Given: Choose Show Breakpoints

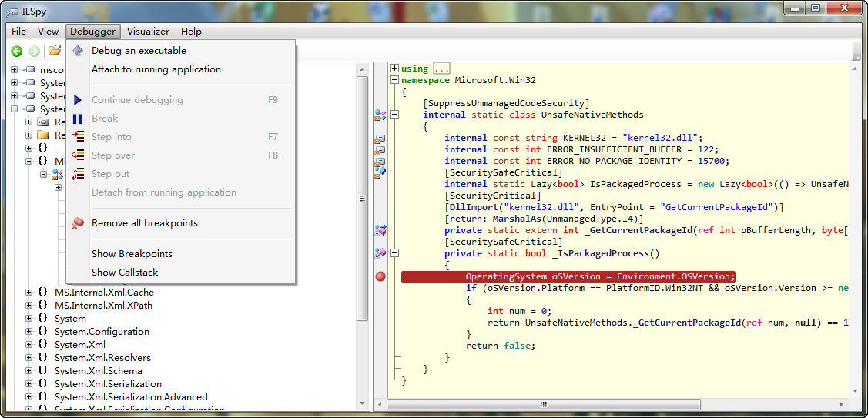Looking at the screenshot, I should (180, 254).
